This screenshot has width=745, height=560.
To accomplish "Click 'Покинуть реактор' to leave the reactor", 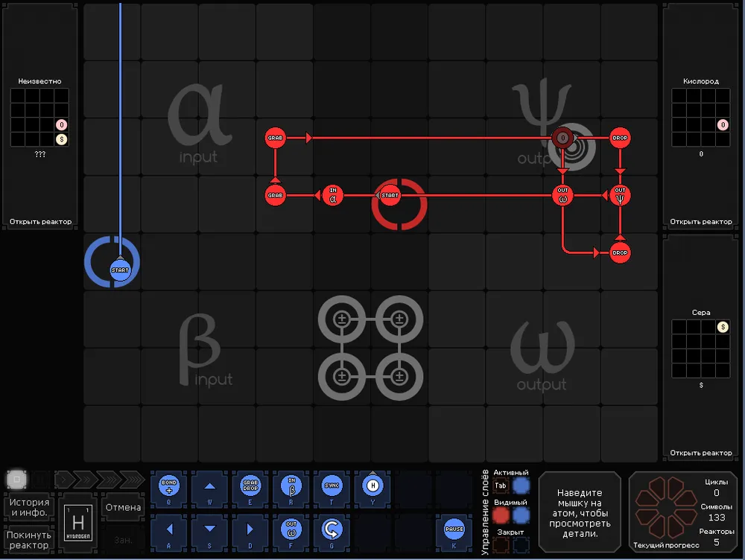I will click(29, 540).
